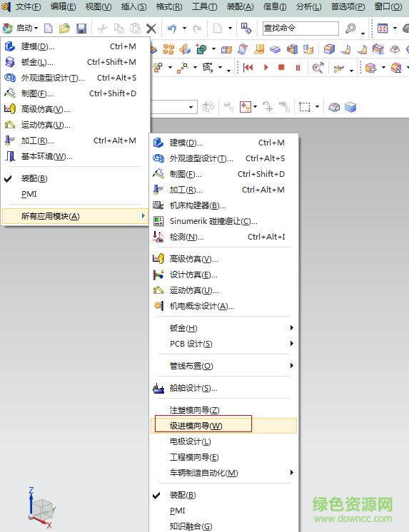Expand the 钣金(H) submenu
The image size is (409, 532).
coord(223,328)
